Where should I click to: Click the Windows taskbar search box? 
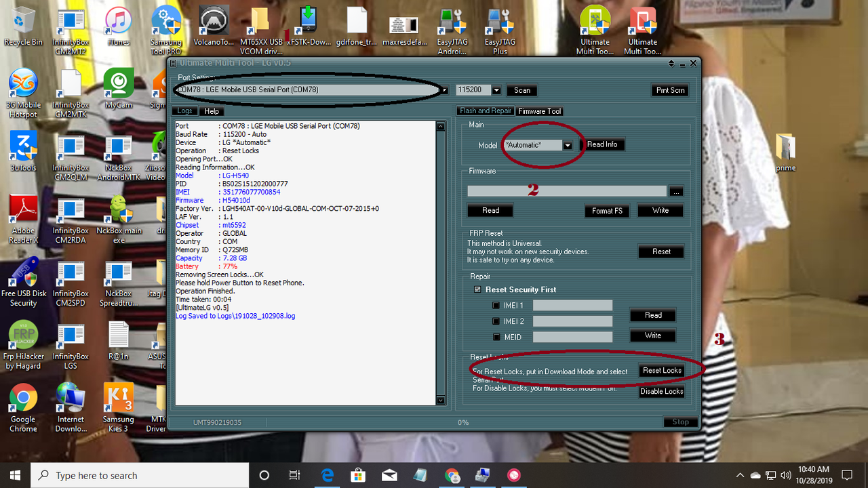tap(140, 475)
